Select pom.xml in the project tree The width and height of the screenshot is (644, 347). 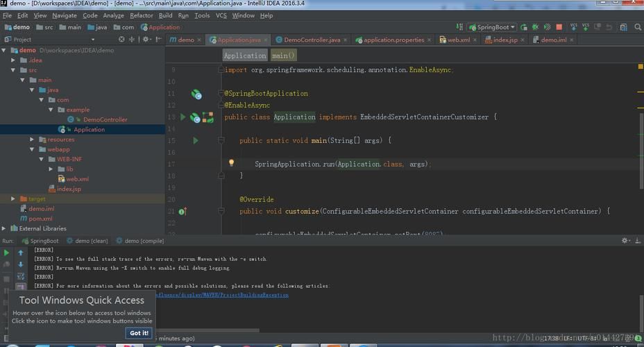click(40, 219)
